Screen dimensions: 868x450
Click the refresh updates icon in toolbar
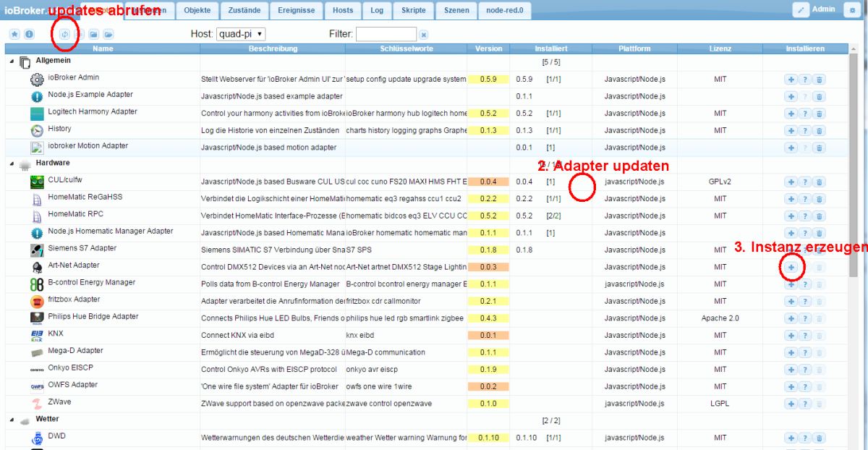pos(65,34)
